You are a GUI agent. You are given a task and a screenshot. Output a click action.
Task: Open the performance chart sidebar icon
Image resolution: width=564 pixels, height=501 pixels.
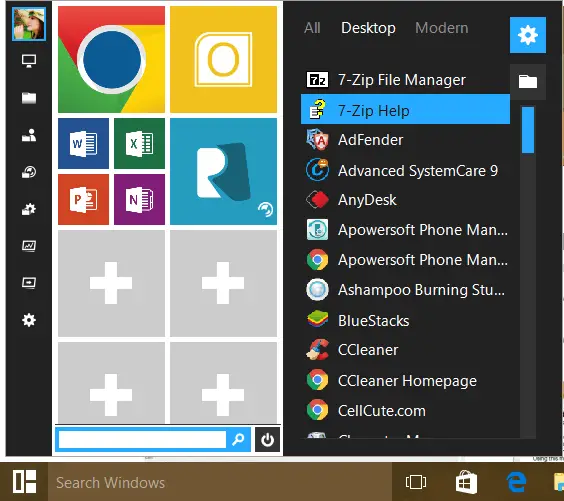(29, 246)
